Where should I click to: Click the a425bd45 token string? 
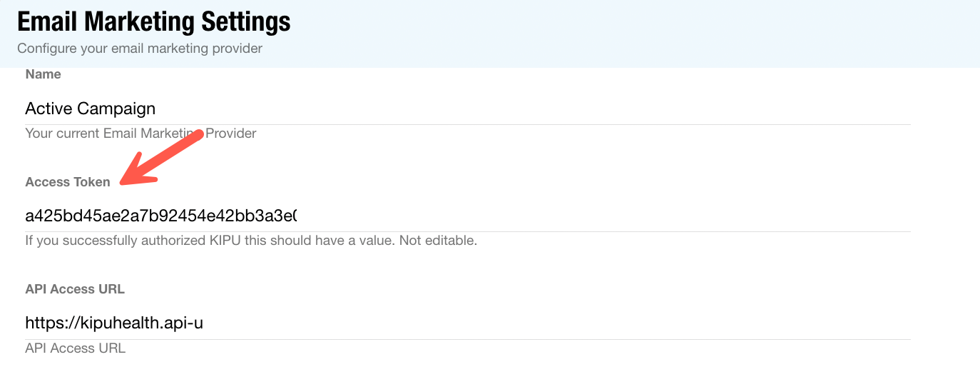[160, 216]
